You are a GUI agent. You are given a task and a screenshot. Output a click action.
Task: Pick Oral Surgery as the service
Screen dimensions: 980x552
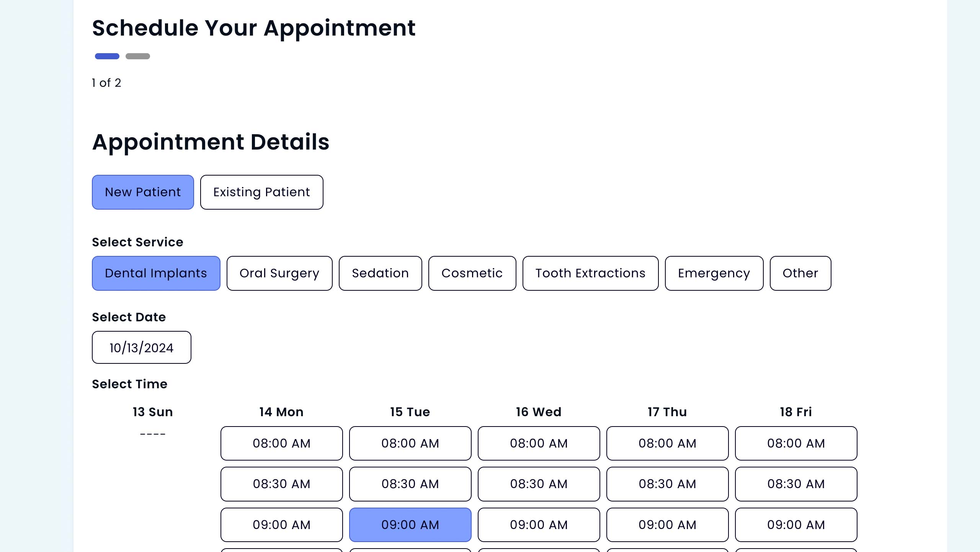click(x=279, y=273)
